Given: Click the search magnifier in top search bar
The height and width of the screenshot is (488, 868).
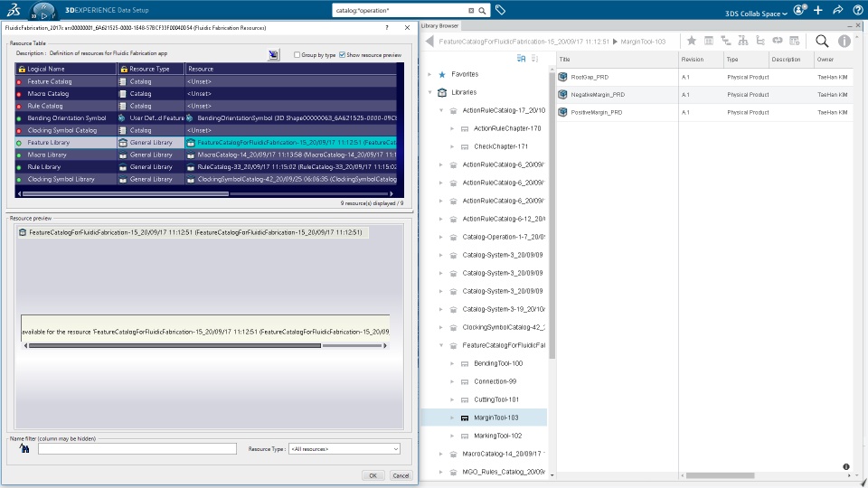Looking at the screenshot, I should 482,11.
